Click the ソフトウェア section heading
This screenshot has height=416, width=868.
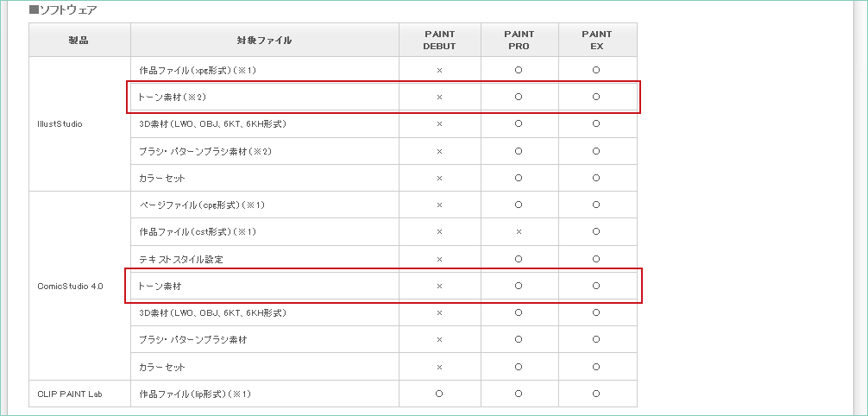click(x=63, y=10)
